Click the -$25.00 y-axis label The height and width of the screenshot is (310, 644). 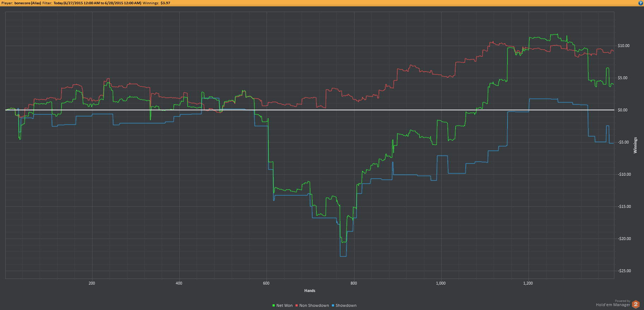(624, 271)
